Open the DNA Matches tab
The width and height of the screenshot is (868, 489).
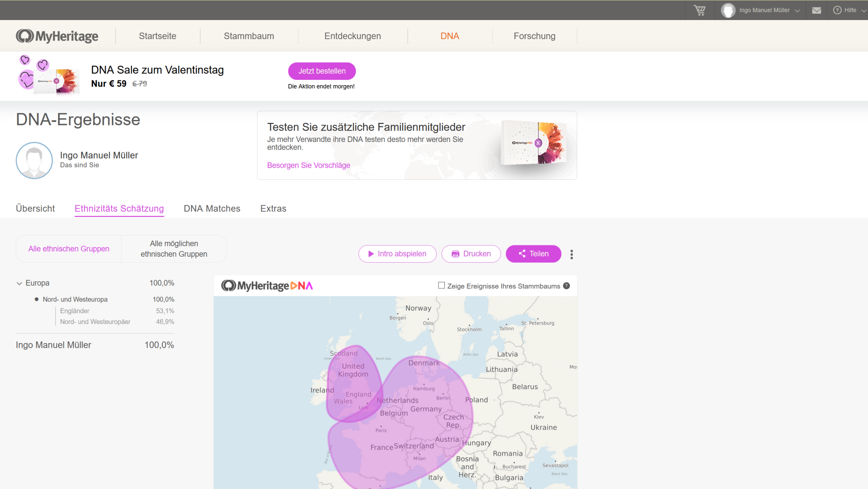212,208
